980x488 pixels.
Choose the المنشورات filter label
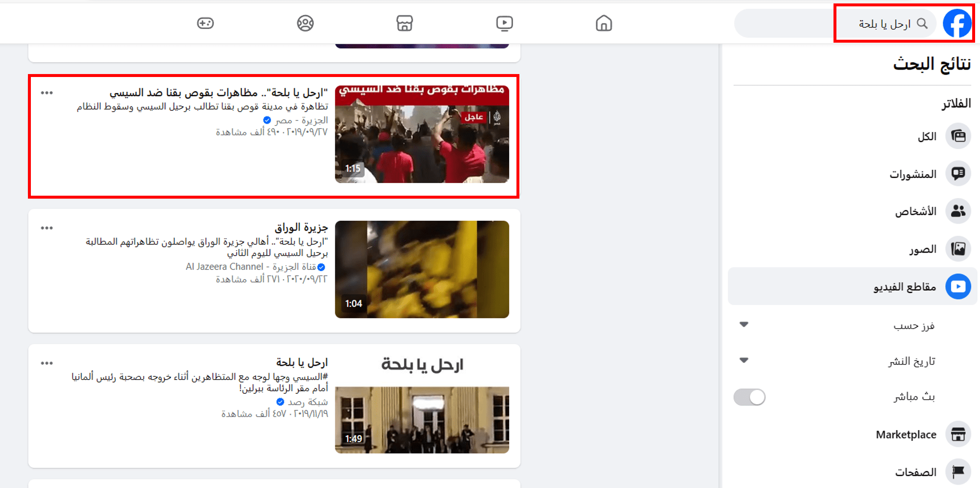click(x=913, y=174)
